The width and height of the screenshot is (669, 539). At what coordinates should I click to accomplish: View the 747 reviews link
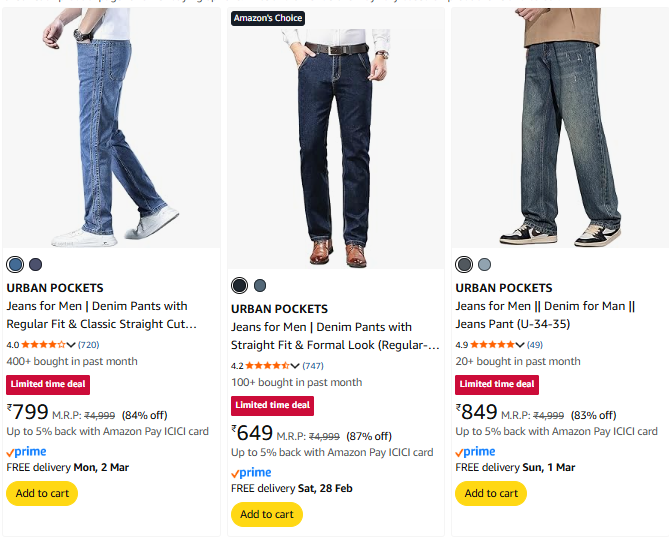pos(313,366)
